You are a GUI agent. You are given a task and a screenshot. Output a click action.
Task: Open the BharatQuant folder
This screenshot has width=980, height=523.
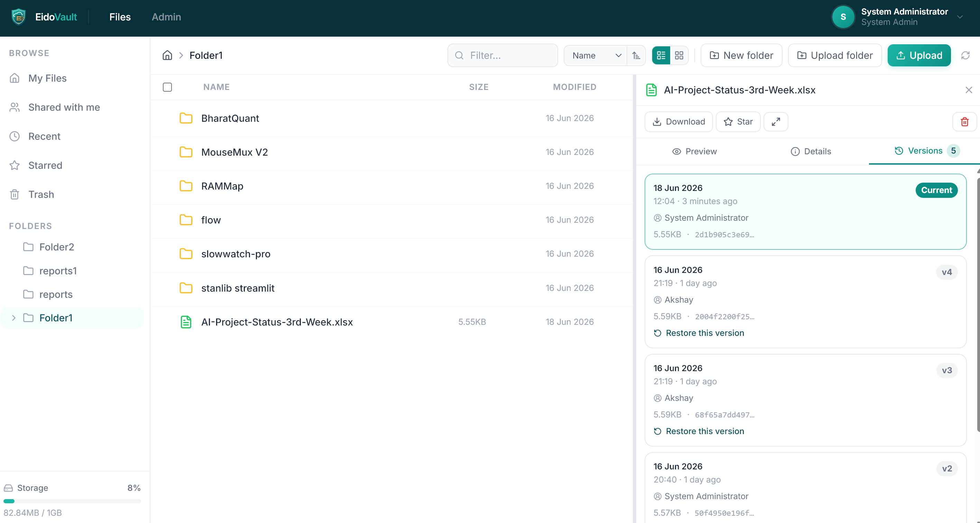click(x=391, y=118)
